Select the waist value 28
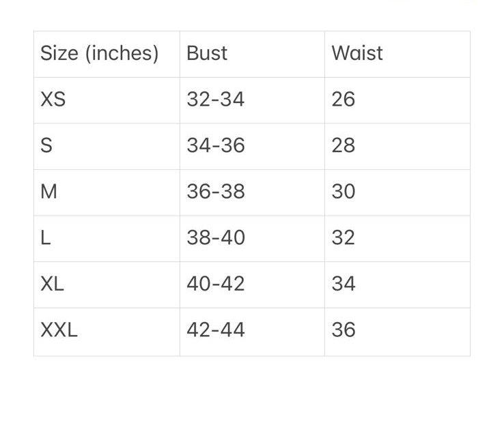 coord(344,145)
